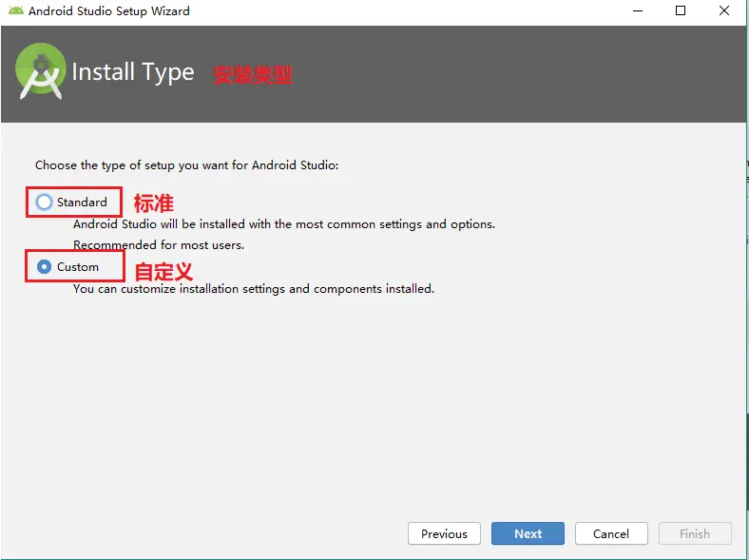Click the disabled Finish button
This screenshot has height=560, width=749.
click(x=695, y=533)
